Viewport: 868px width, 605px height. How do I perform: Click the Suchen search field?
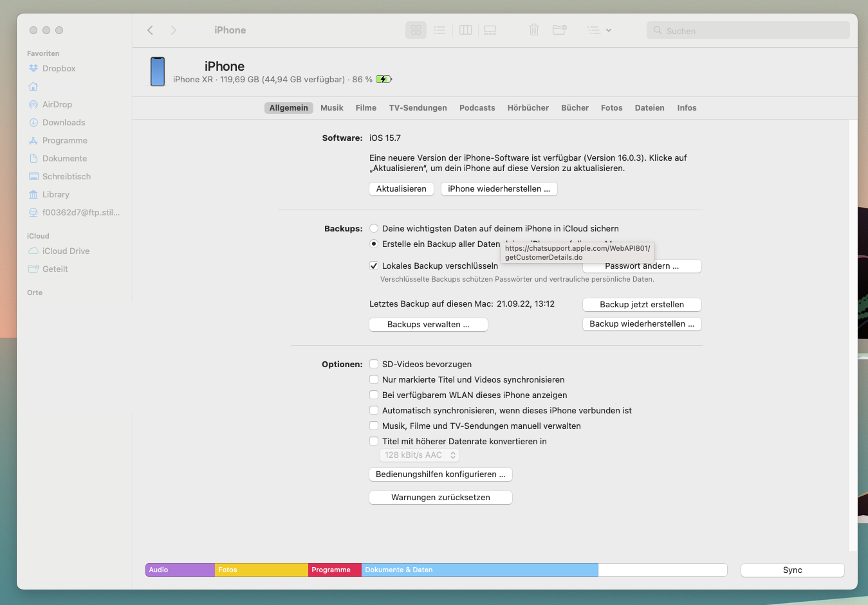pyautogui.click(x=748, y=30)
